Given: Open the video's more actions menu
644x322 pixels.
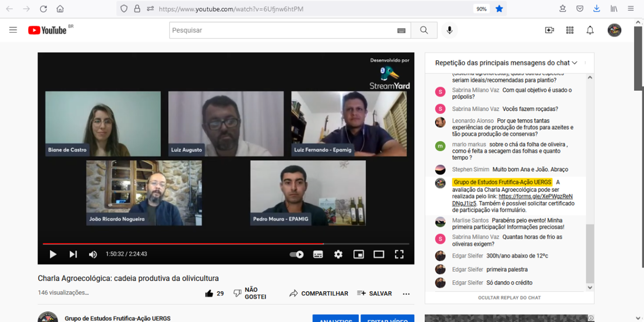Looking at the screenshot, I should click(406, 293).
